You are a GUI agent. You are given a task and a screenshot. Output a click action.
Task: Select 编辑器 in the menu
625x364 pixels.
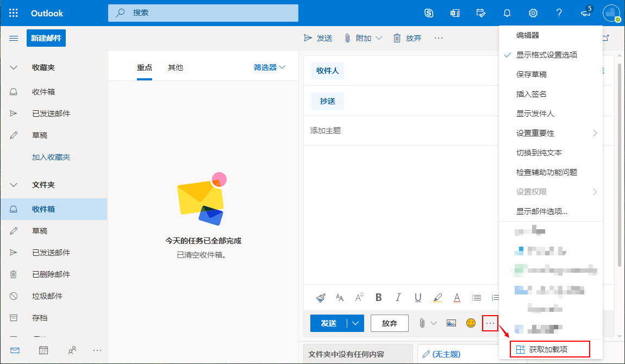coord(551,35)
